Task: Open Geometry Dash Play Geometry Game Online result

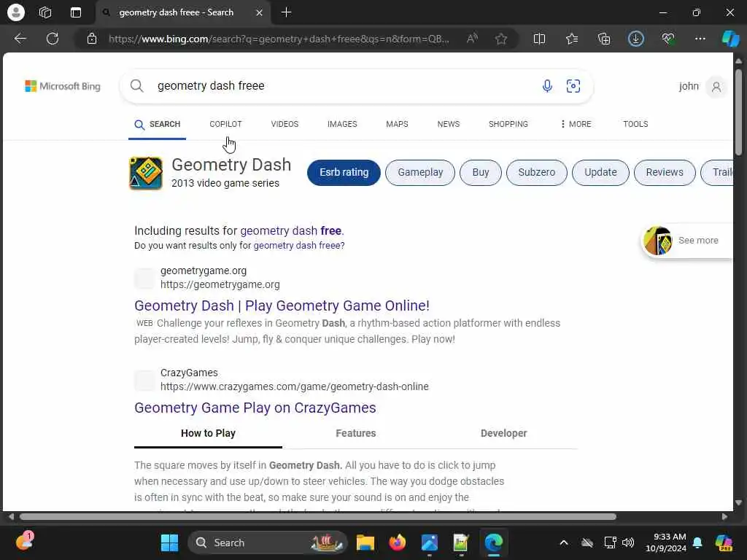Action: pos(282,306)
